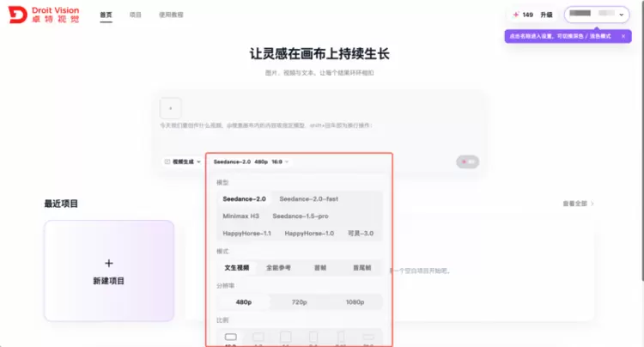Click the Droit Vision logo
The image size is (644, 347).
pyautogui.click(x=44, y=15)
